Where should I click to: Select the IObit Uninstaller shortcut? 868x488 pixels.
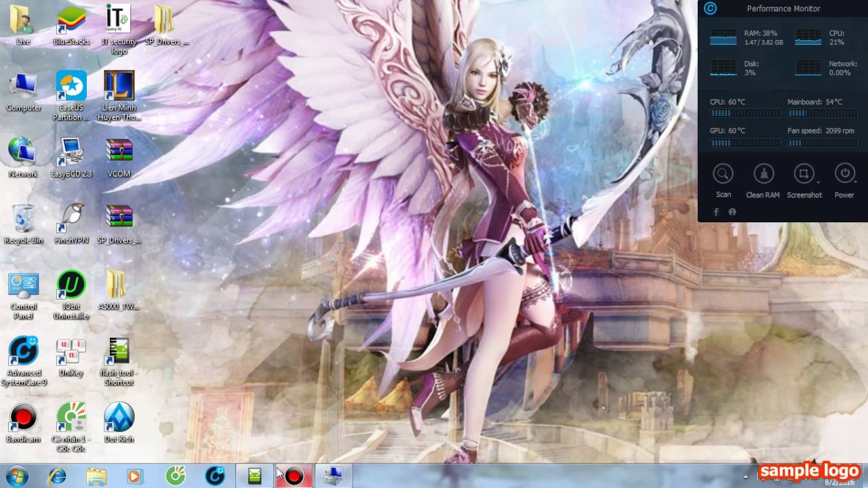coord(71,295)
